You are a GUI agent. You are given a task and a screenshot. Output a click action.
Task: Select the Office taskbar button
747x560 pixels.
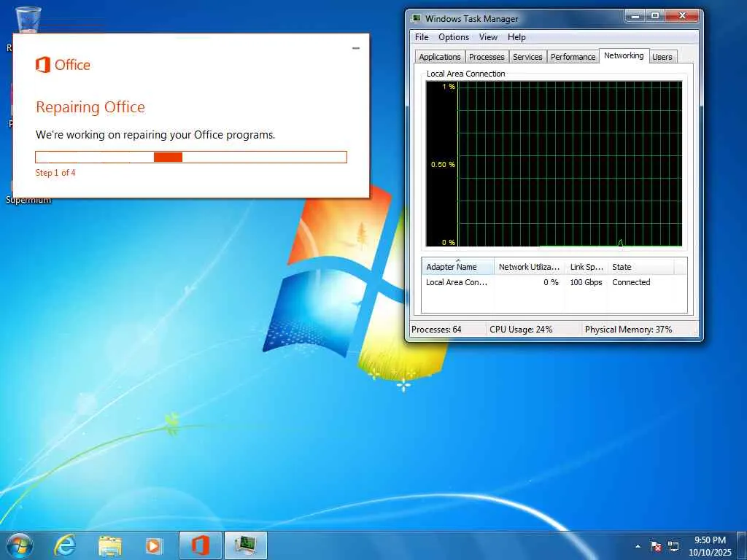click(201, 545)
